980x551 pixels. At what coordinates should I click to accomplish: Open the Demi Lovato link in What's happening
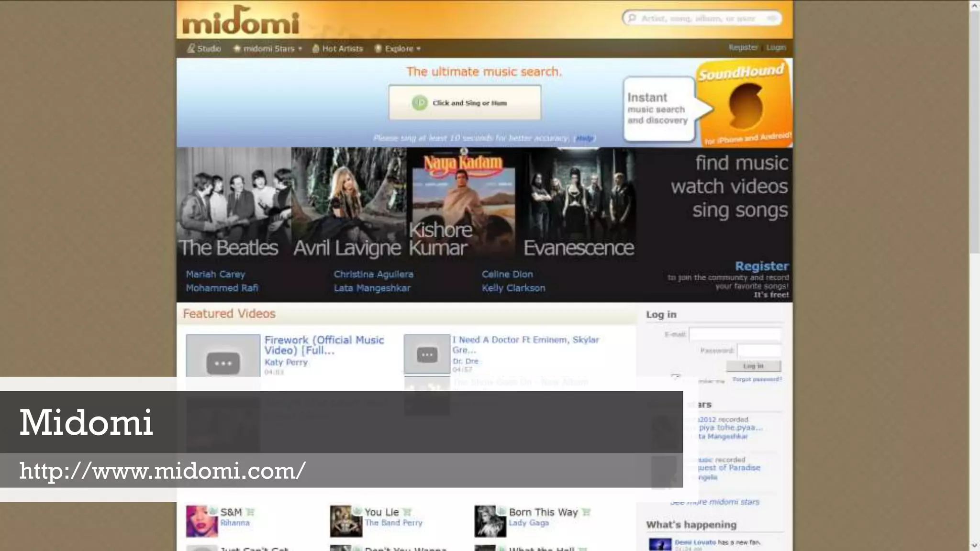point(695,542)
